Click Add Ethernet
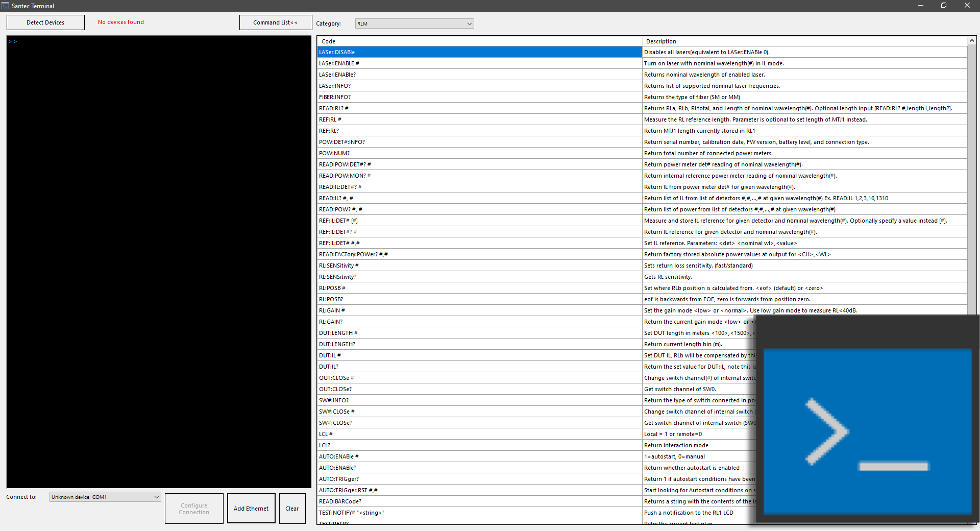Screen dimensions: 980x531 251,508
